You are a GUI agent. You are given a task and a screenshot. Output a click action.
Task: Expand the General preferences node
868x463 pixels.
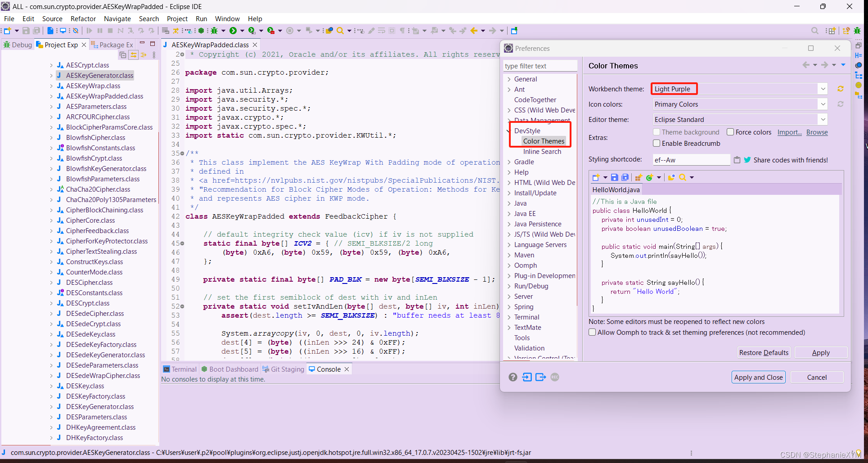click(x=509, y=79)
